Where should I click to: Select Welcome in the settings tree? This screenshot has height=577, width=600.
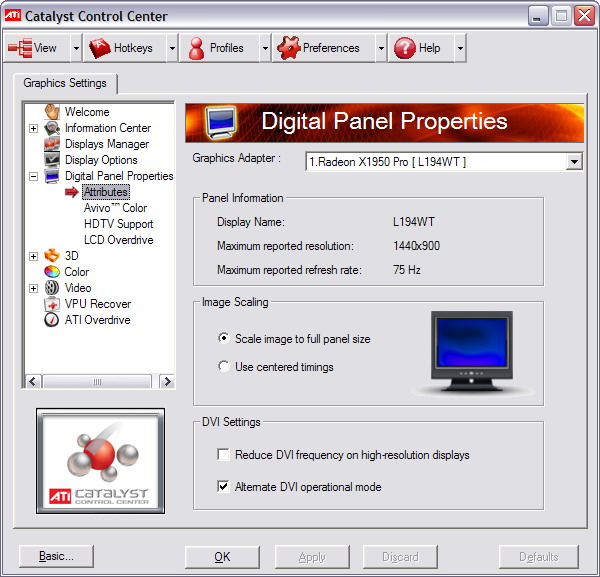point(87,112)
